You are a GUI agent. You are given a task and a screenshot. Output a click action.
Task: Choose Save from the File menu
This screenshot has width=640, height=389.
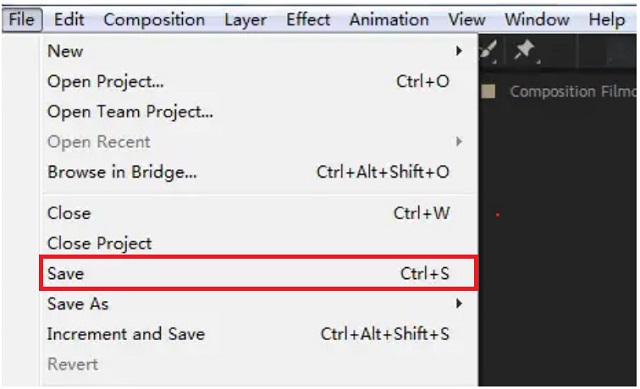pyautogui.click(x=258, y=273)
